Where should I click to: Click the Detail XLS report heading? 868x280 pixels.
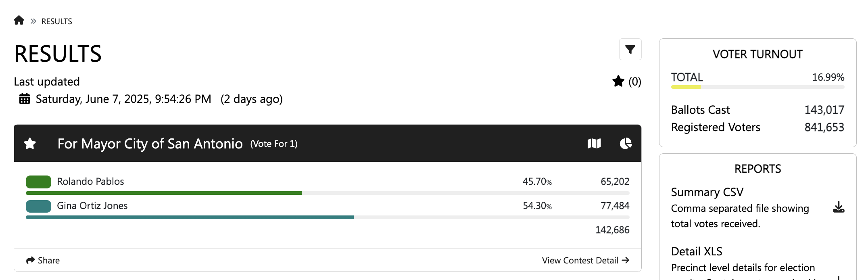[x=697, y=251]
